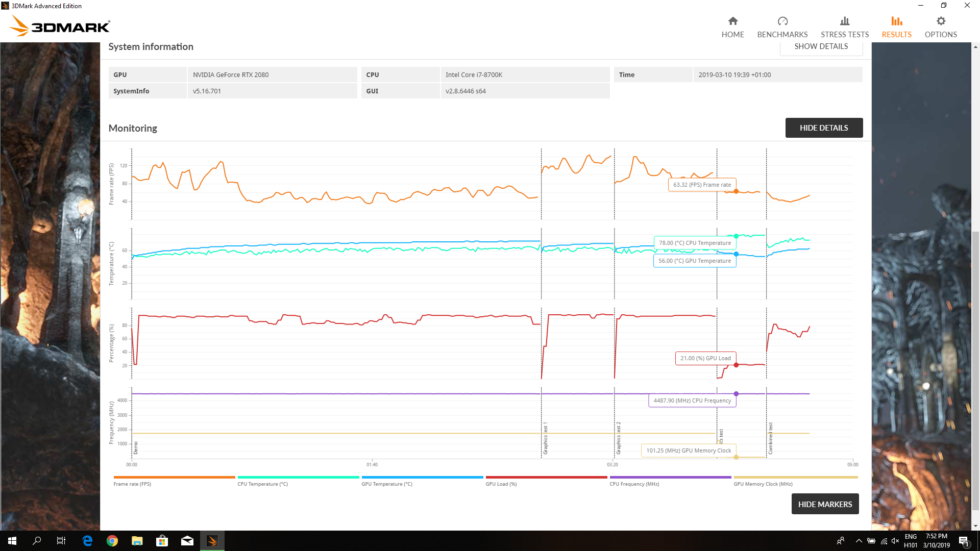Viewport: 980px width, 551px height.
Task: Click the 4487.90 CPU Frequency tooltip
Action: [692, 400]
